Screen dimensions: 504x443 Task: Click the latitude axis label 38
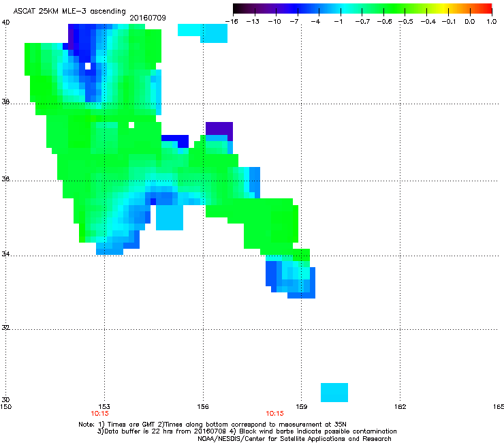click(5, 102)
